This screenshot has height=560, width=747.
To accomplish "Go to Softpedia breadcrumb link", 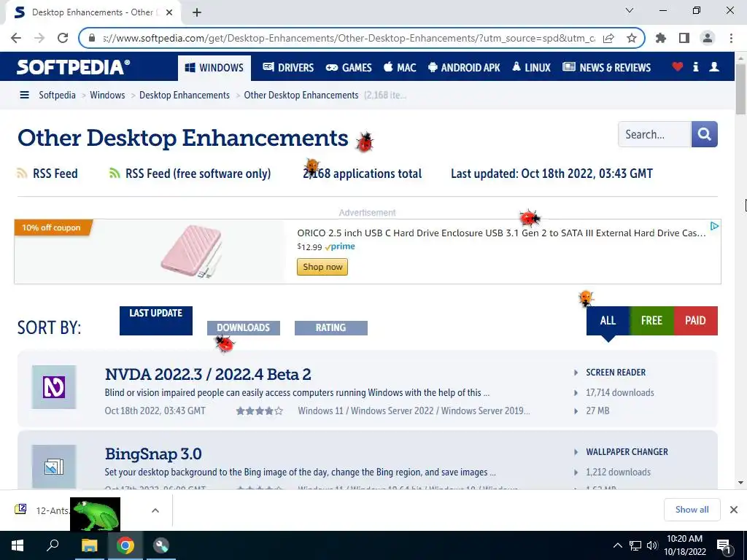I will tap(57, 95).
